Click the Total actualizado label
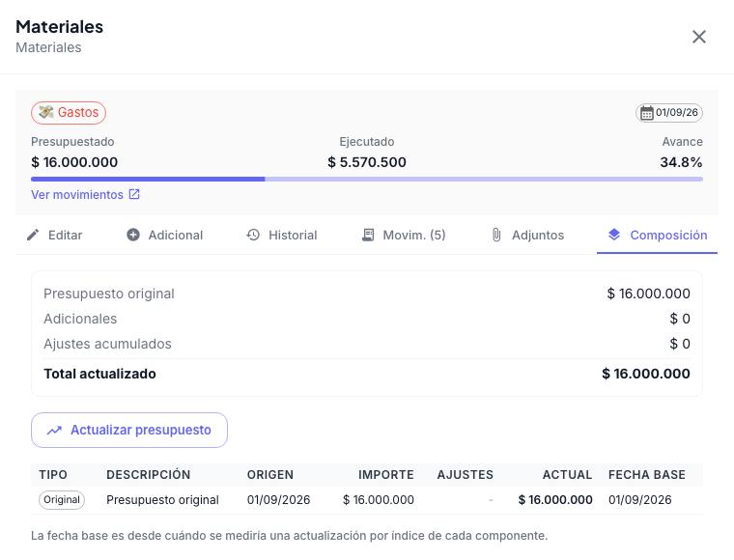734x560 pixels. [99, 374]
